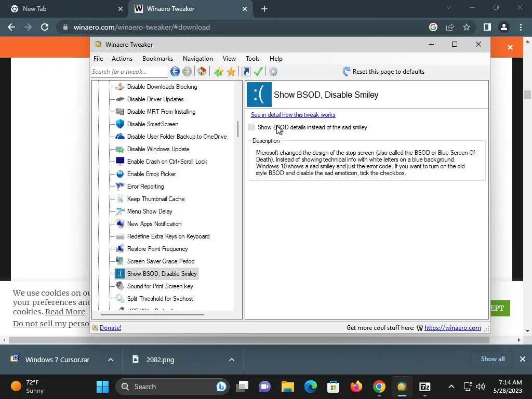Screen dimensions: 532x399
Task: Open settings via the gear icon in toolbar
Action: point(273,72)
